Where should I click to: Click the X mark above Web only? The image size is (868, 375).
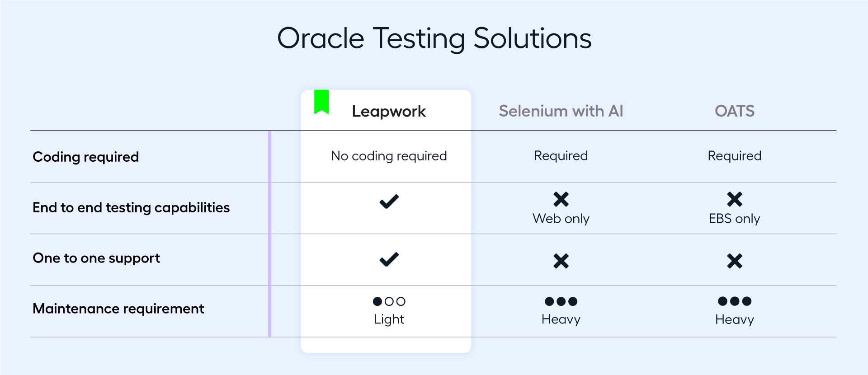tap(561, 199)
